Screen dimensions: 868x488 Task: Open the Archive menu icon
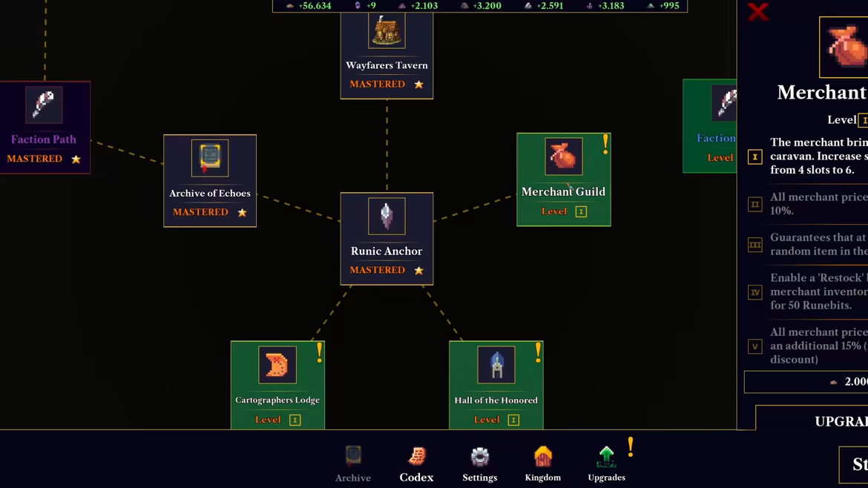click(353, 456)
